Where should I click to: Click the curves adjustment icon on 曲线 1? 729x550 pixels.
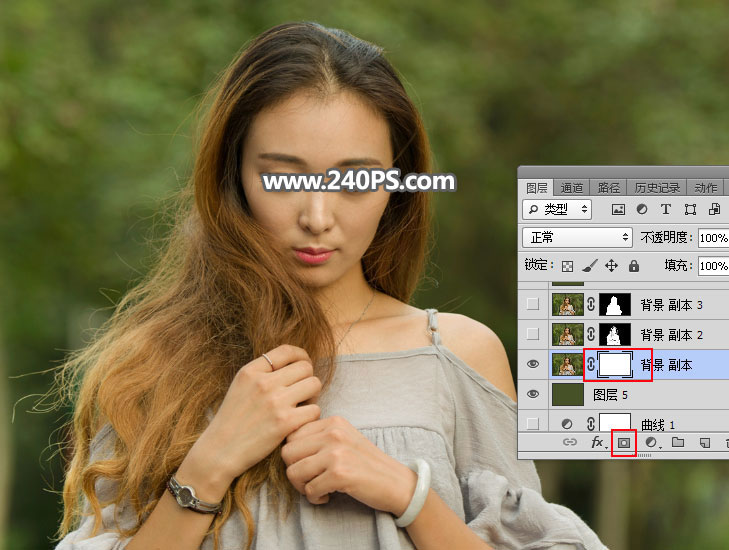[567, 424]
